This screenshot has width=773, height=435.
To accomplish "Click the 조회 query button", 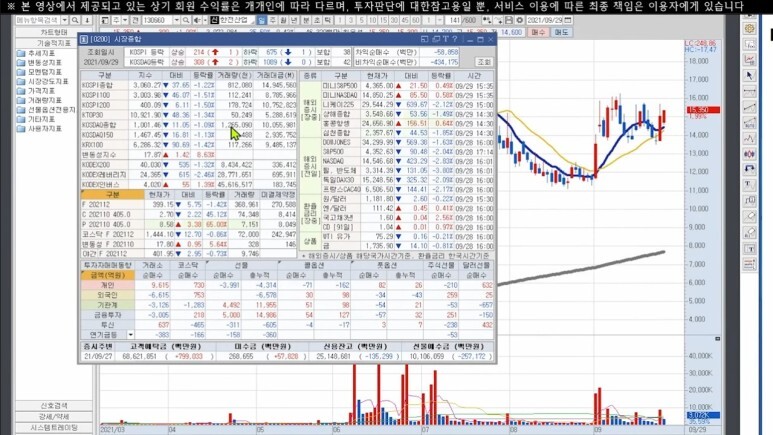I will tap(484, 62).
